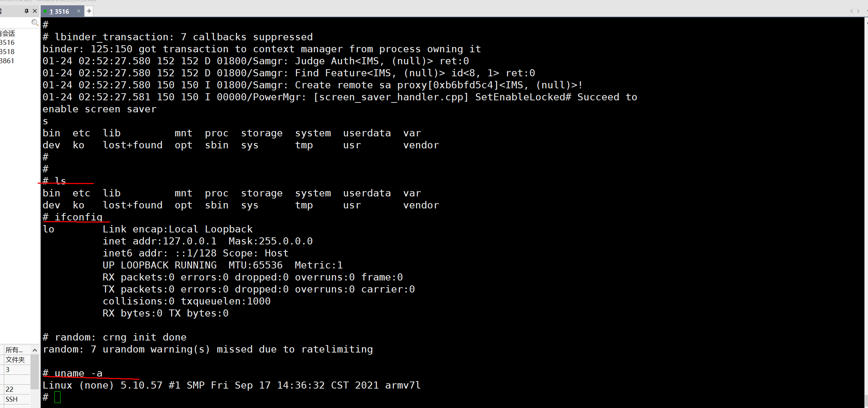868x408 pixels.
Task: Select session 3518 in the list
Action: (6, 51)
